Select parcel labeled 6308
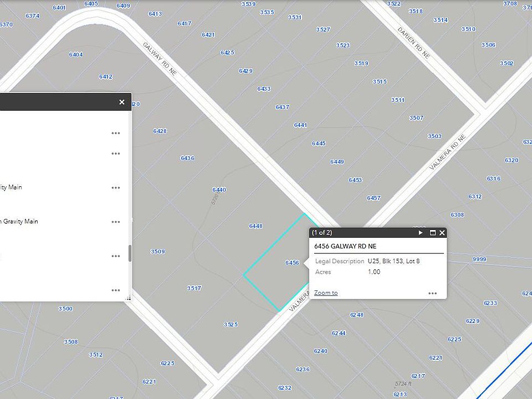 (457, 215)
